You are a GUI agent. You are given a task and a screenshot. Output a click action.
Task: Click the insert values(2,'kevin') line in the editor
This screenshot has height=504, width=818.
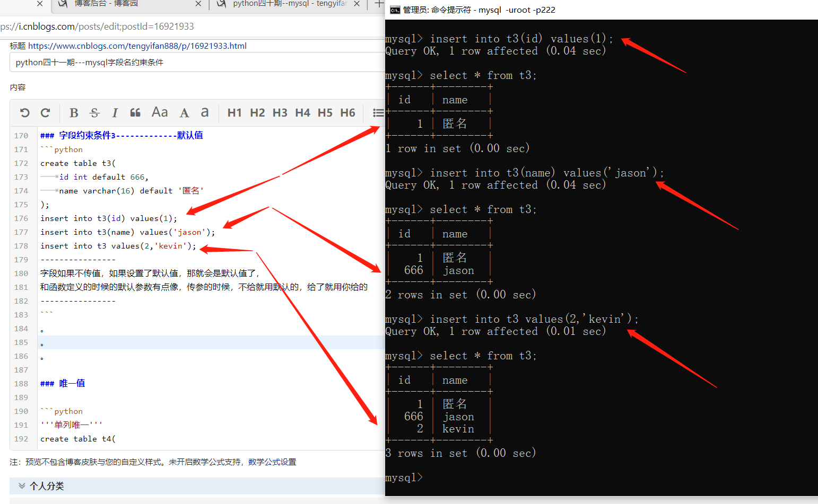click(118, 246)
